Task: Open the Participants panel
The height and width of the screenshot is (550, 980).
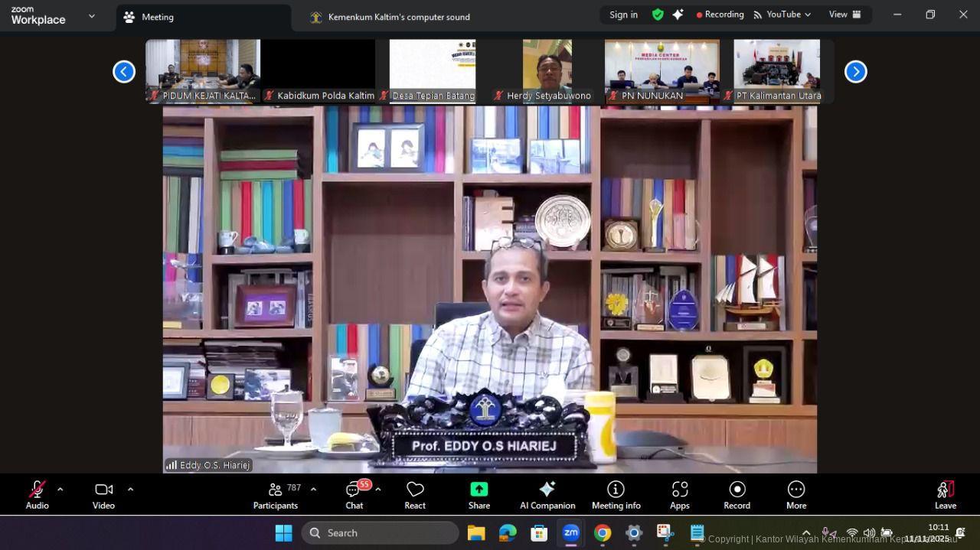Action: 276,495
